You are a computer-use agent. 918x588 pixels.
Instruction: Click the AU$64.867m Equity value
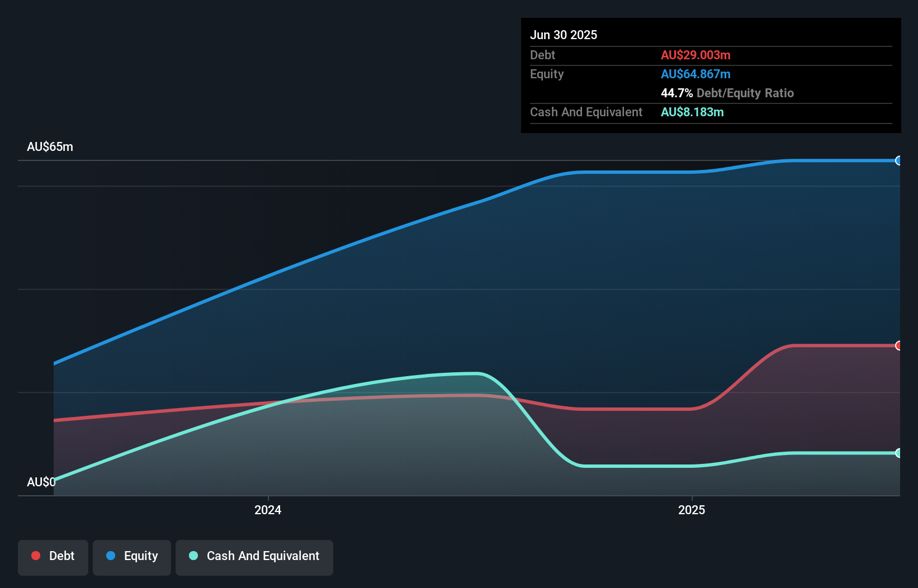point(695,74)
